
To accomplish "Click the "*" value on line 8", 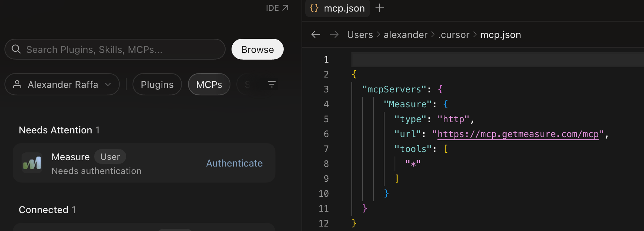I will [x=413, y=164].
